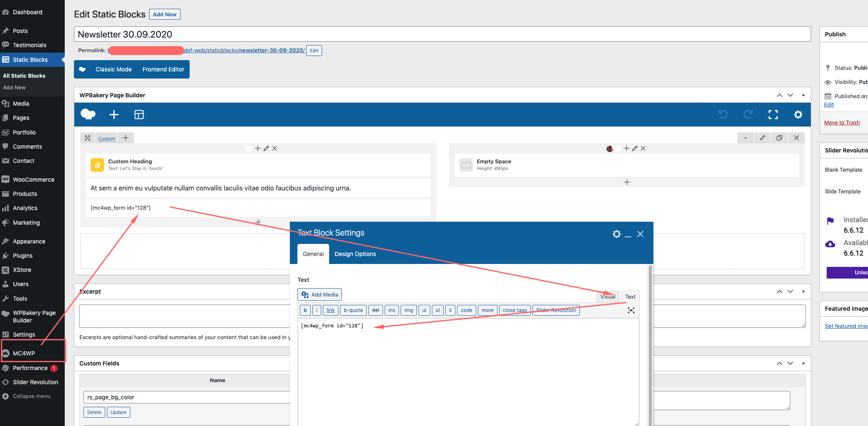Click Delete custom field button

94,412
